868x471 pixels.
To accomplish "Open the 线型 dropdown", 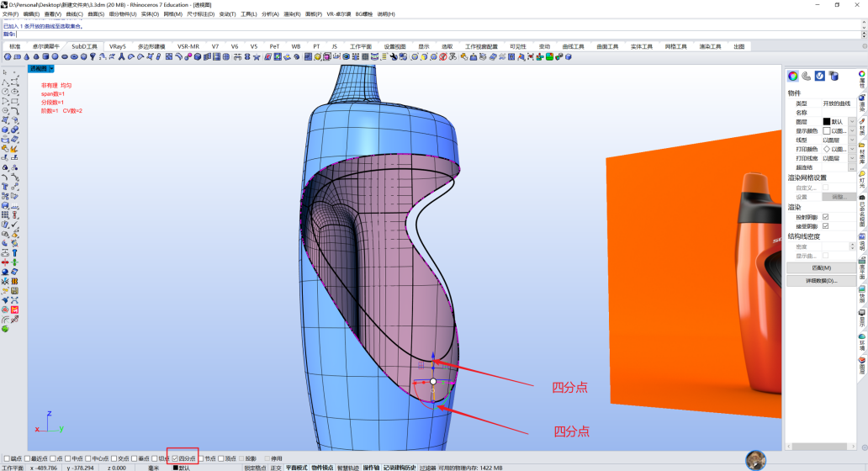I will tap(852, 140).
